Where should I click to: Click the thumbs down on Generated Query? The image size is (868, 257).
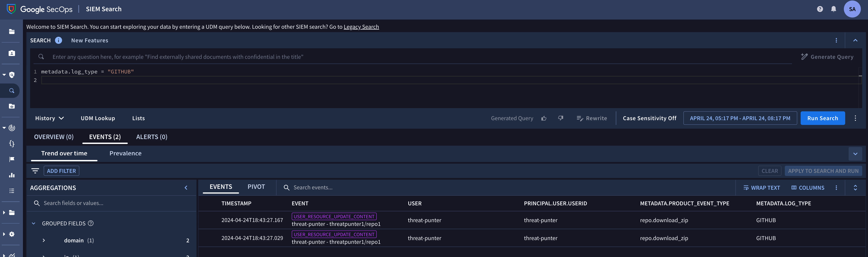point(560,118)
